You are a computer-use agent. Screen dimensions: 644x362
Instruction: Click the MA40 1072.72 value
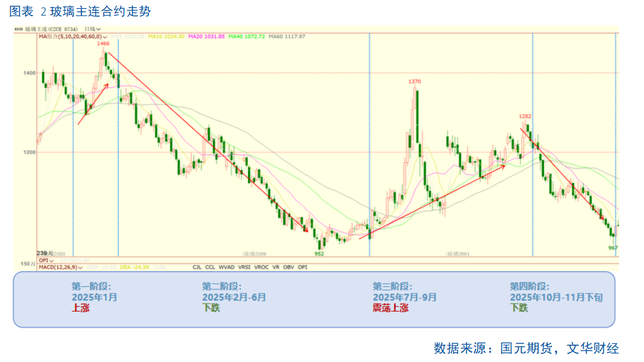click(246, 37)
